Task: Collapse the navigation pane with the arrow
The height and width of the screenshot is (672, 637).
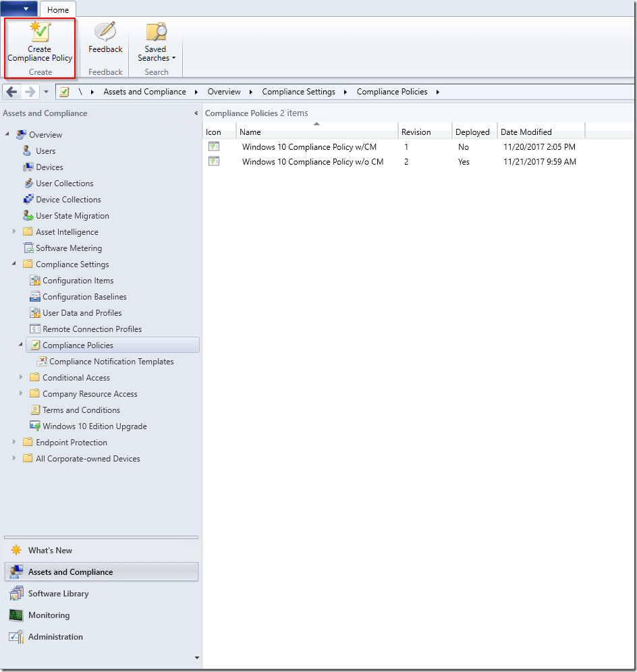Action: coord(196,113)
